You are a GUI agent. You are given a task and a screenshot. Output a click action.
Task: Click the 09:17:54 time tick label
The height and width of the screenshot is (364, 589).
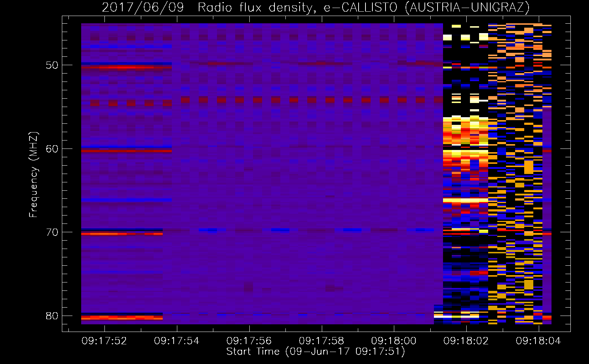pos(177,341)
